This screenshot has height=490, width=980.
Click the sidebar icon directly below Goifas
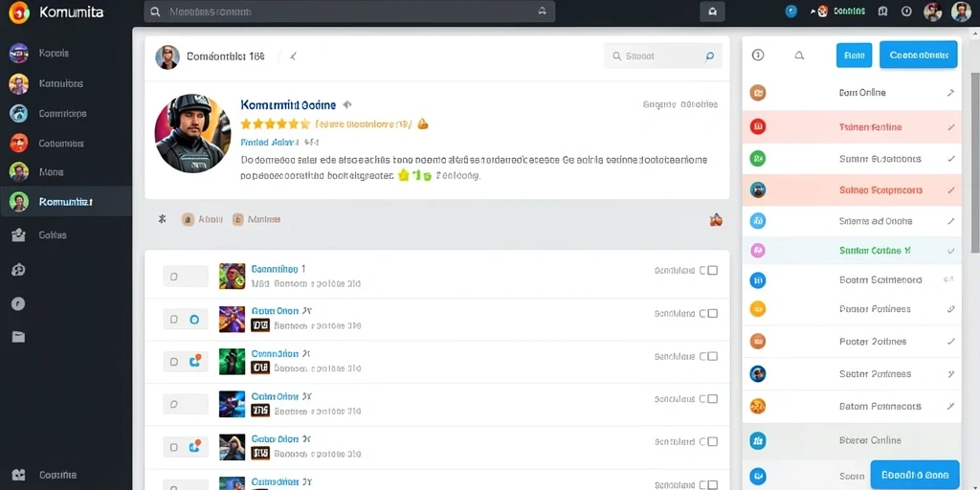(x=18, y=270)
